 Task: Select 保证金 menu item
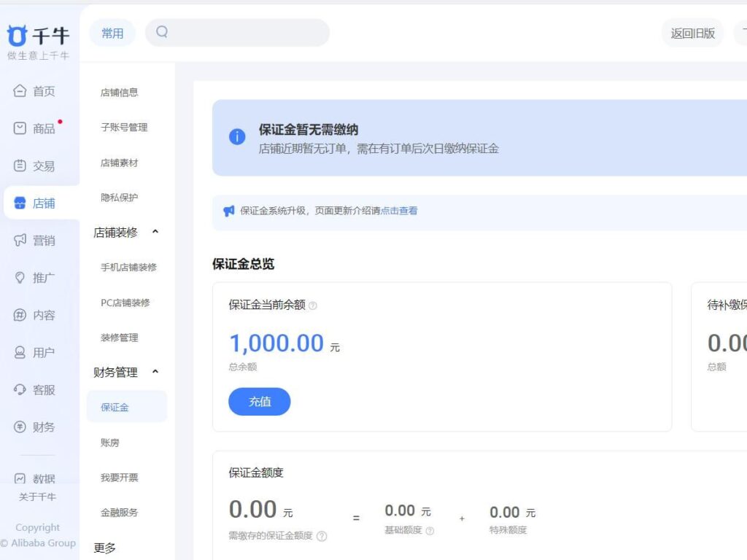[x=127, y=407]
